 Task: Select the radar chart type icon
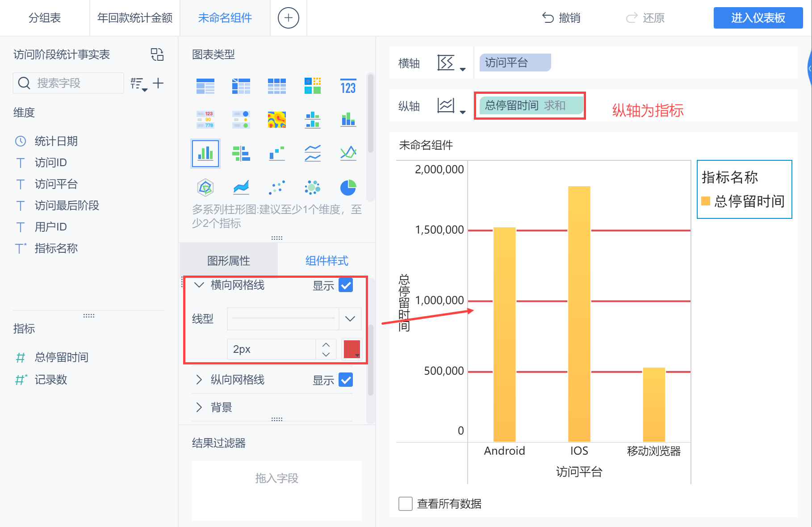tap(205, 188)
